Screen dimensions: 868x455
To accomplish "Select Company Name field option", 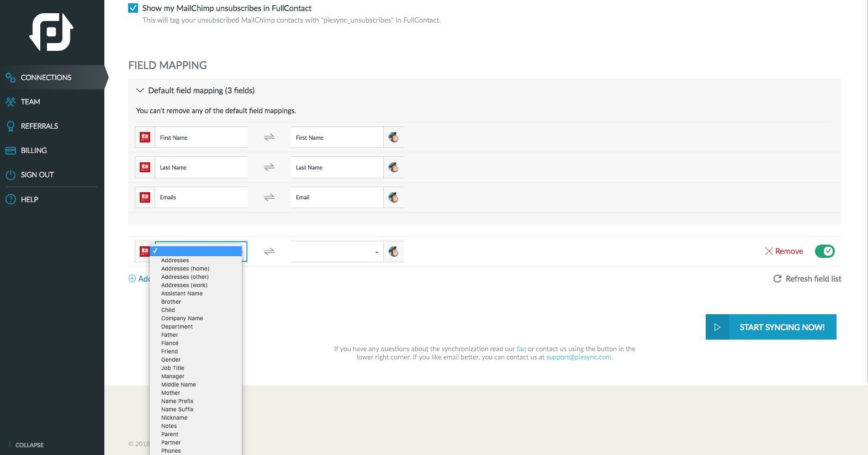I will (x=196, y=318).
